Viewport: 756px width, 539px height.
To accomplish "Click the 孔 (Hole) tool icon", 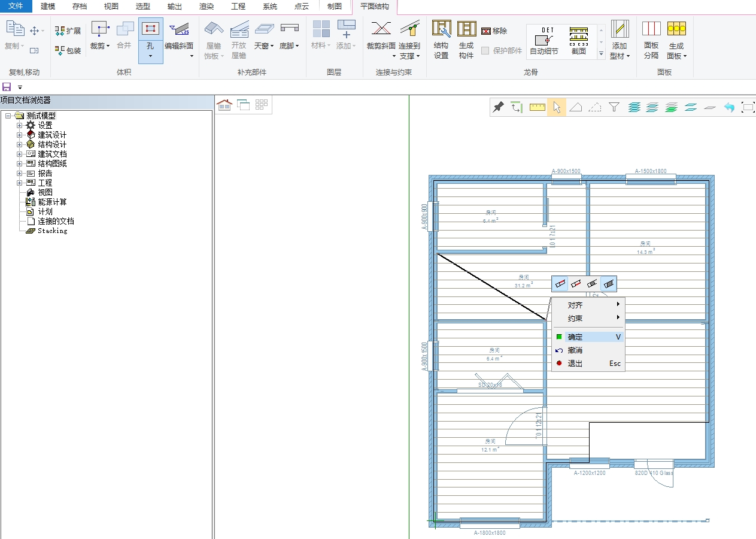I will 150,29.
